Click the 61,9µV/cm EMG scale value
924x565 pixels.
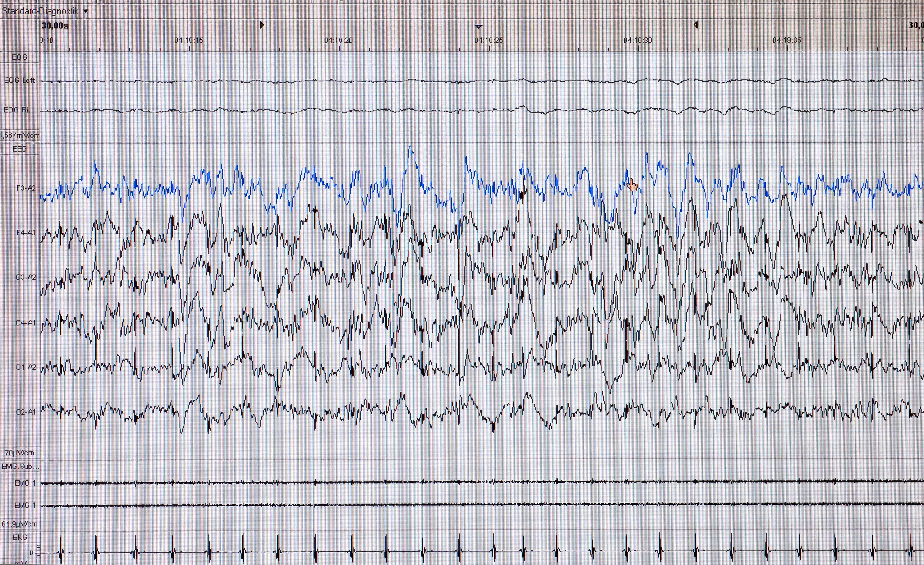pos(19,524)
